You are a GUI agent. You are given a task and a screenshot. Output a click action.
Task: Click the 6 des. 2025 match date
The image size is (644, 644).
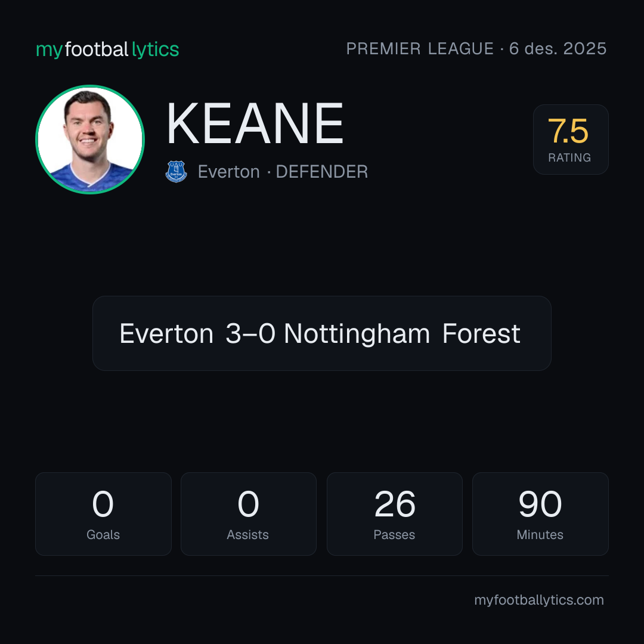click(x=558, y=49)
